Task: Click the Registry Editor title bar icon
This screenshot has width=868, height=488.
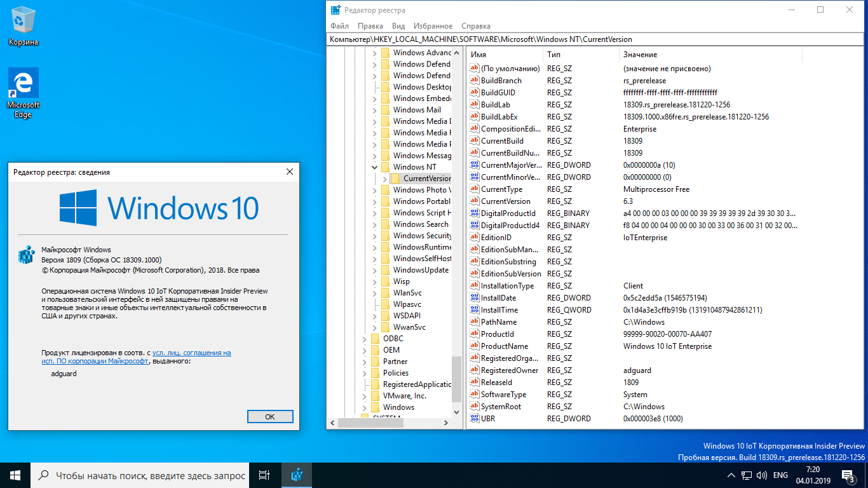Action: coord(335,10)
